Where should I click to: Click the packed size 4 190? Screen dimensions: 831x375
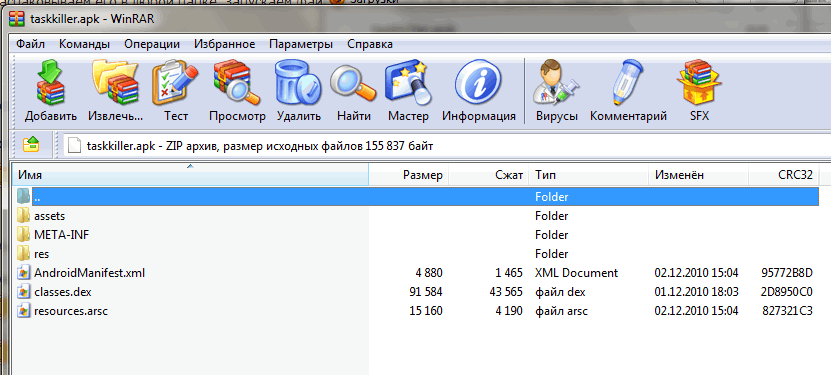tap(509, 311)
